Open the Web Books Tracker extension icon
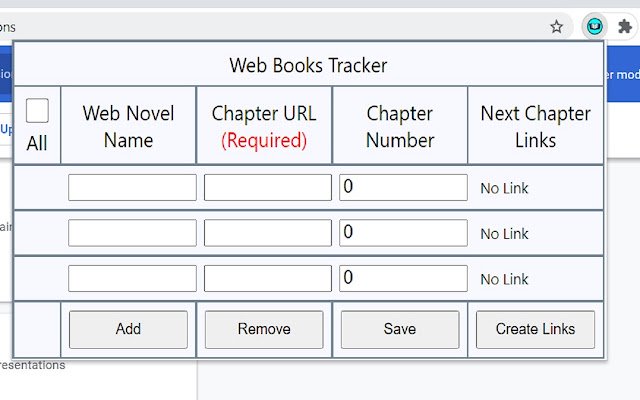The width and height of the screenshot is (640, 400). [x=594, y=27]
